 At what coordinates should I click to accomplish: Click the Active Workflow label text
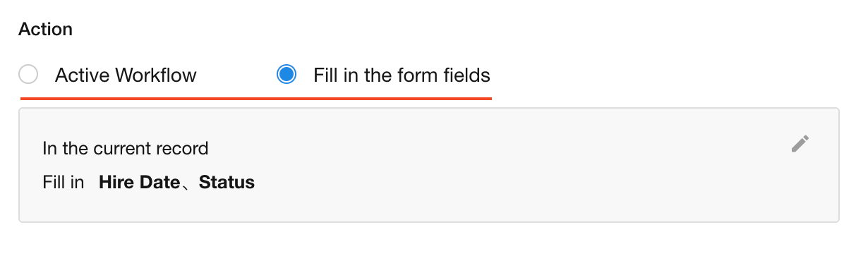pos(126,75)
